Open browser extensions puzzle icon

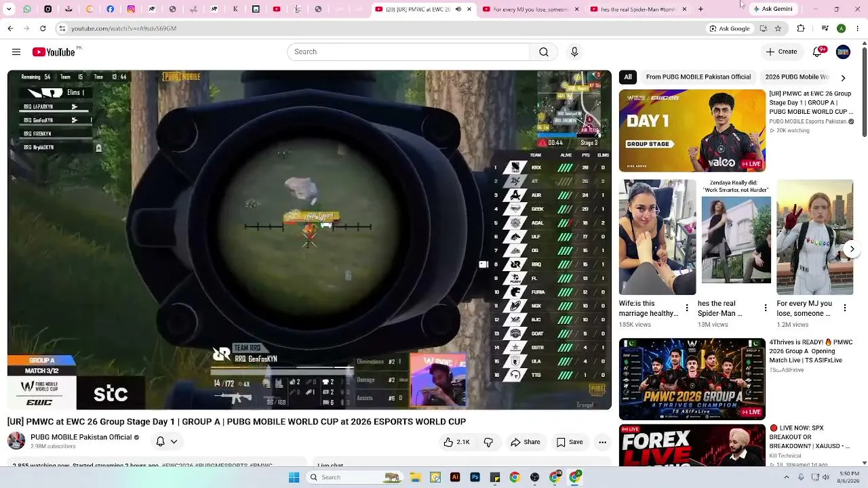coord(801,28)
